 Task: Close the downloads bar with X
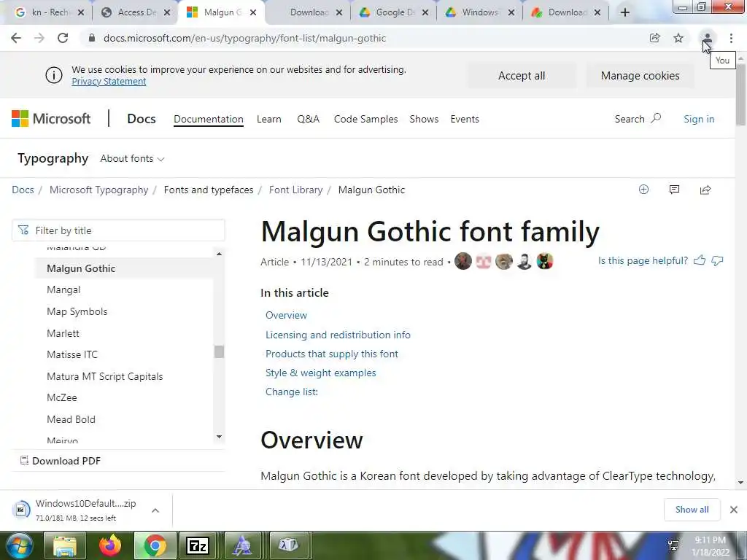(734, 510)
